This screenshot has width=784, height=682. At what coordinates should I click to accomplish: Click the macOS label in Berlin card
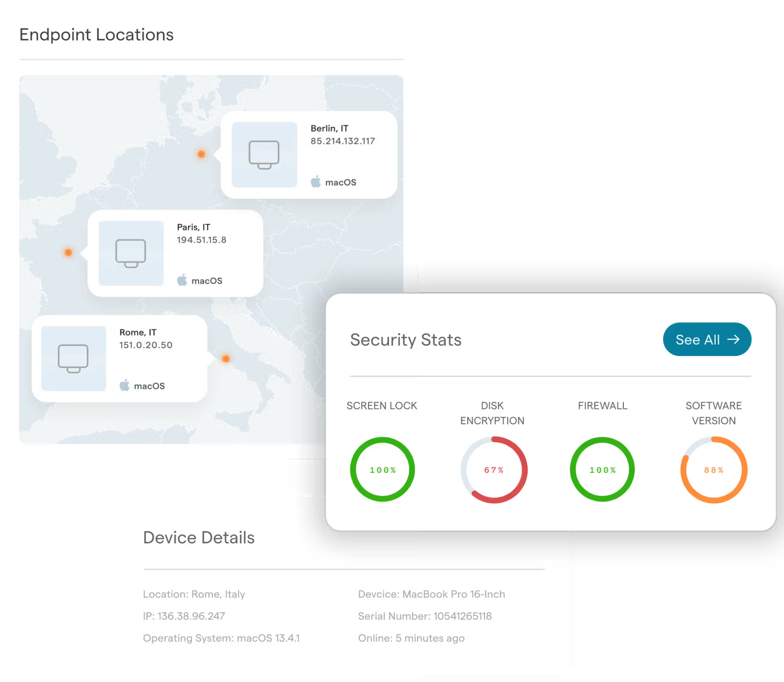pos(341,182)
